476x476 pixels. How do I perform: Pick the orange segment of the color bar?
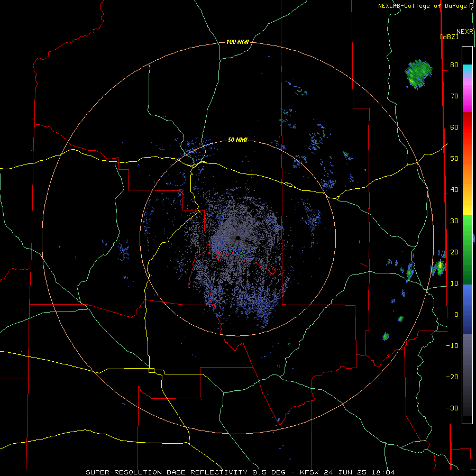point(467,175)
